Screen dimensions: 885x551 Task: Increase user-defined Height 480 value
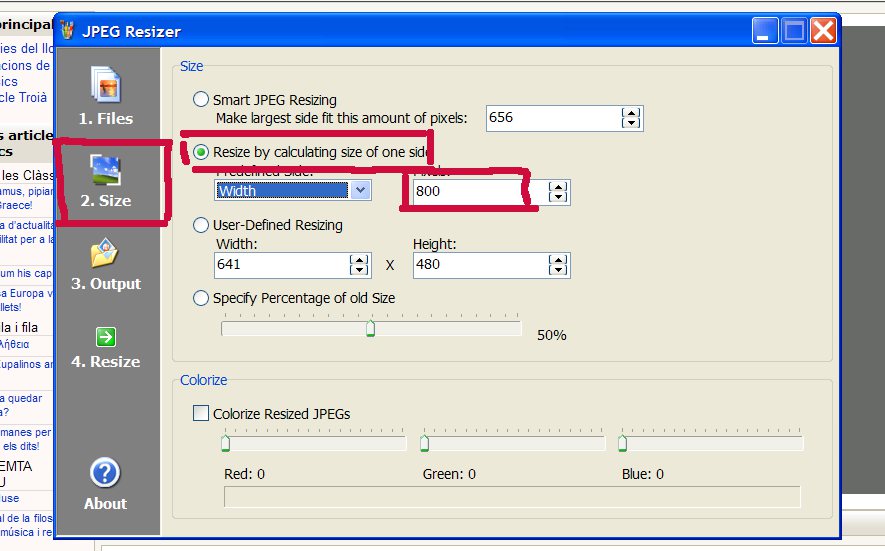[558, 260]
